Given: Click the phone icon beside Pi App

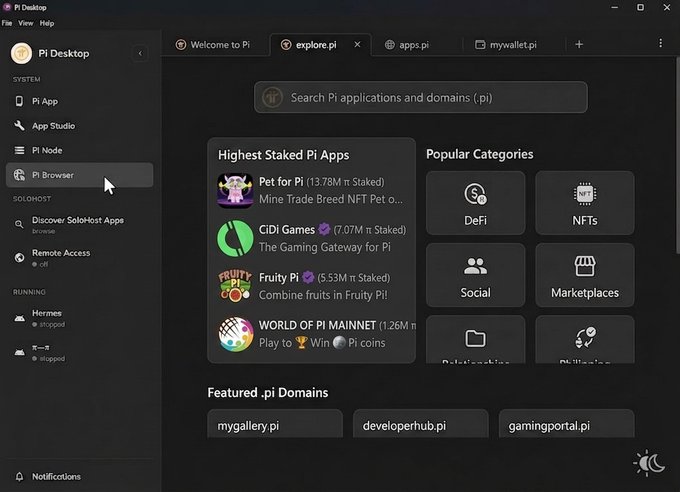Looking at the screenshot, I should pos(19,101).
